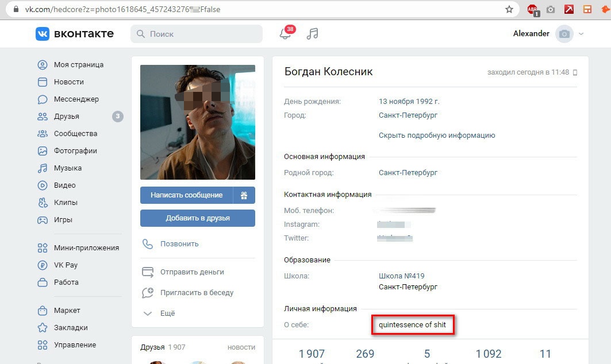
Task: Click новости link in friends block
Action: click(241, 347)
